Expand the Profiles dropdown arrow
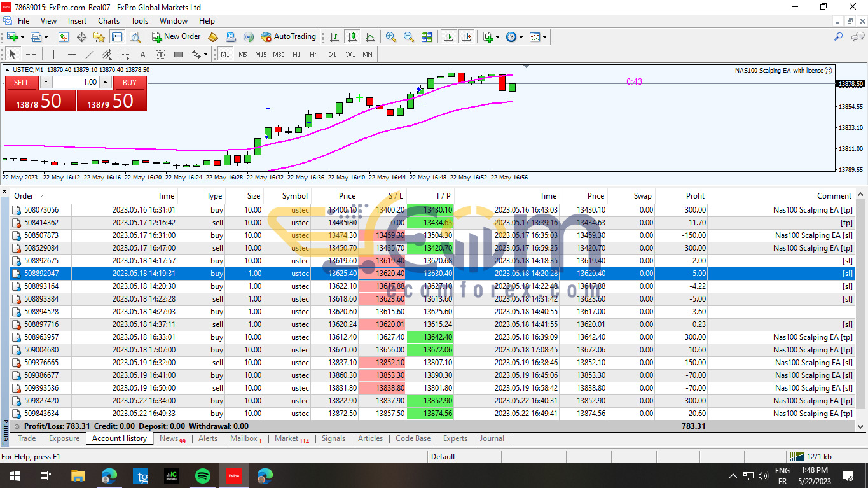 [46, 37]
